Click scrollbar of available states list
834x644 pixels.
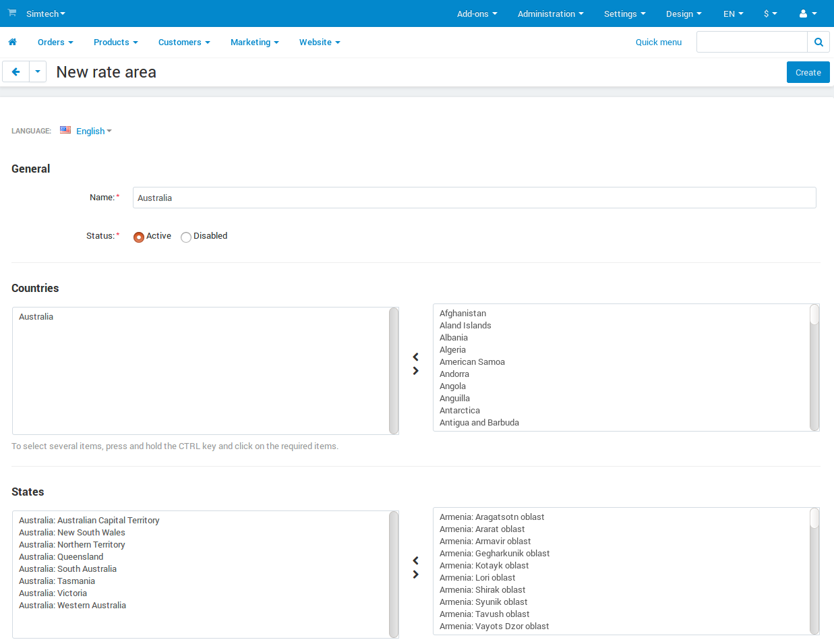[x=814, y=571]
